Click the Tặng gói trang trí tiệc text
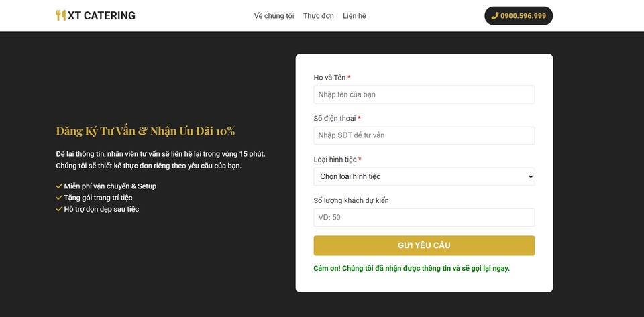644x317 pixels. [x=98, y=198]
